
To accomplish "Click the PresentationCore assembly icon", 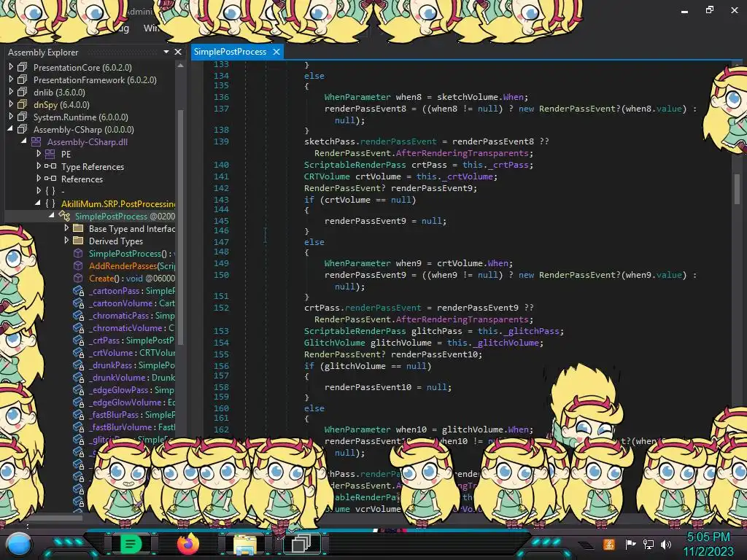I will pyautogui.click(x=23, y=67).
